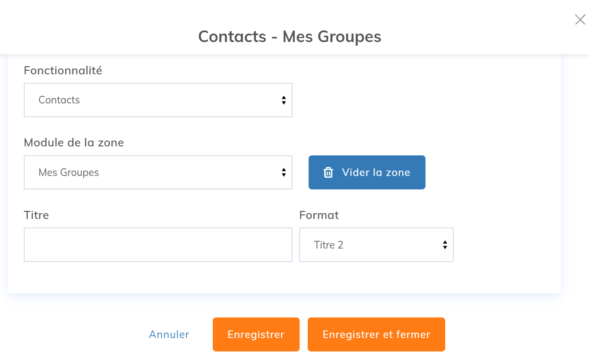
Task: Click the Module de la zone label
Action: pos(73,143)
